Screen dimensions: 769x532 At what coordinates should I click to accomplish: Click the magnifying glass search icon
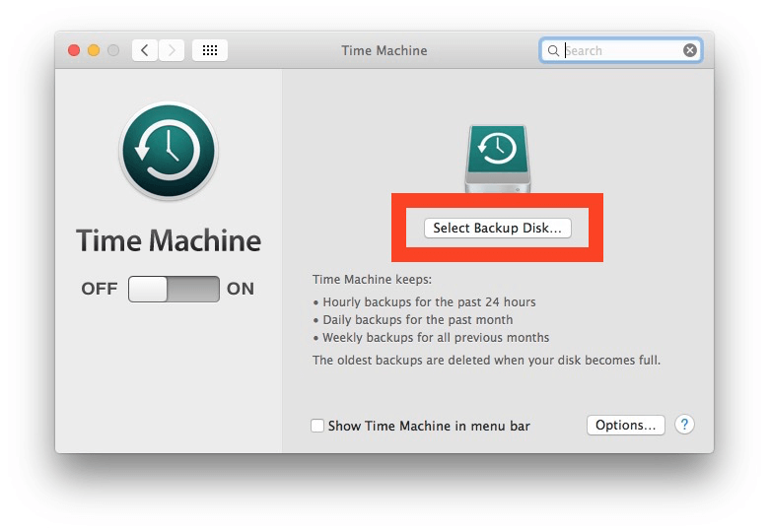(x=554, y=50)
